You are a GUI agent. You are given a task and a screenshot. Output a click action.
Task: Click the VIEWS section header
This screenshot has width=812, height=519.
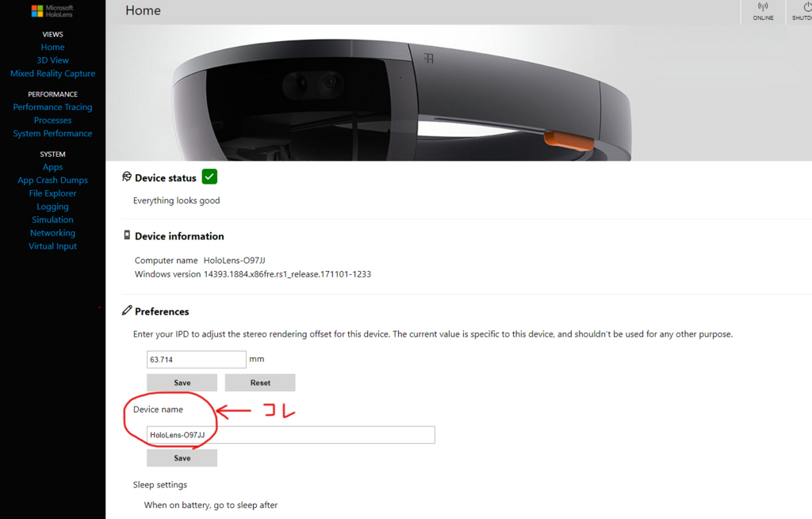tap(53, 34)
